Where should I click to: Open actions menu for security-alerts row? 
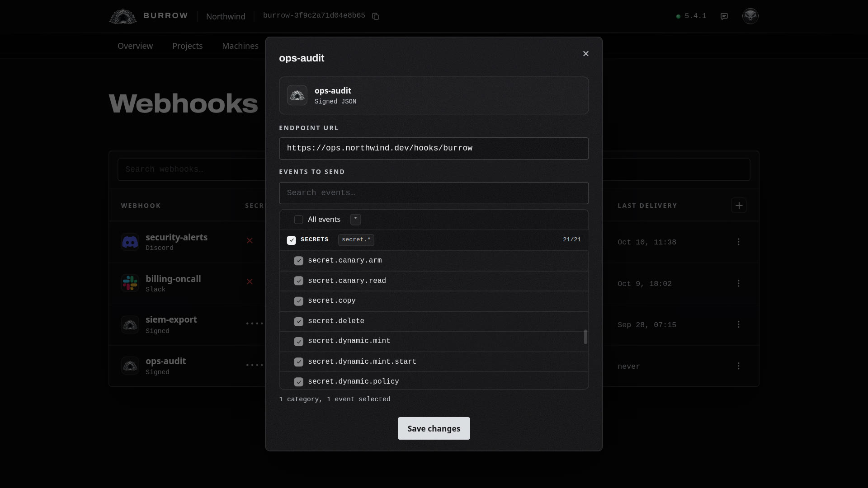739,242
